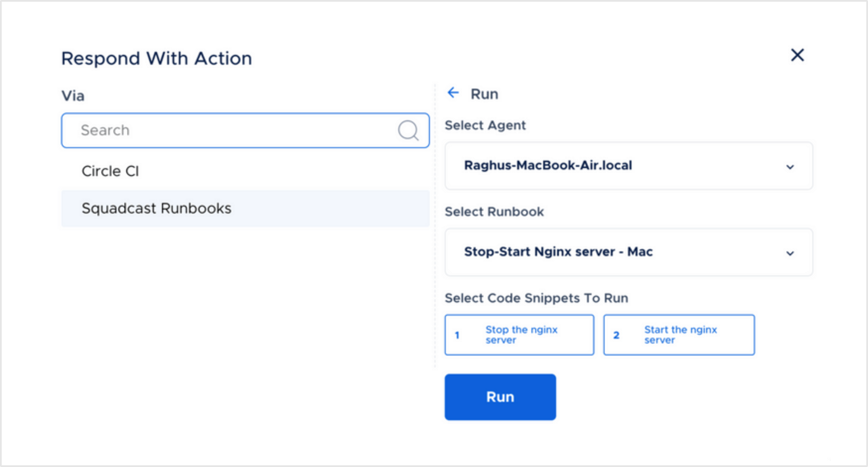
Task: Select snippet 1 Stop the nginx server
Action: coord(519,335)
